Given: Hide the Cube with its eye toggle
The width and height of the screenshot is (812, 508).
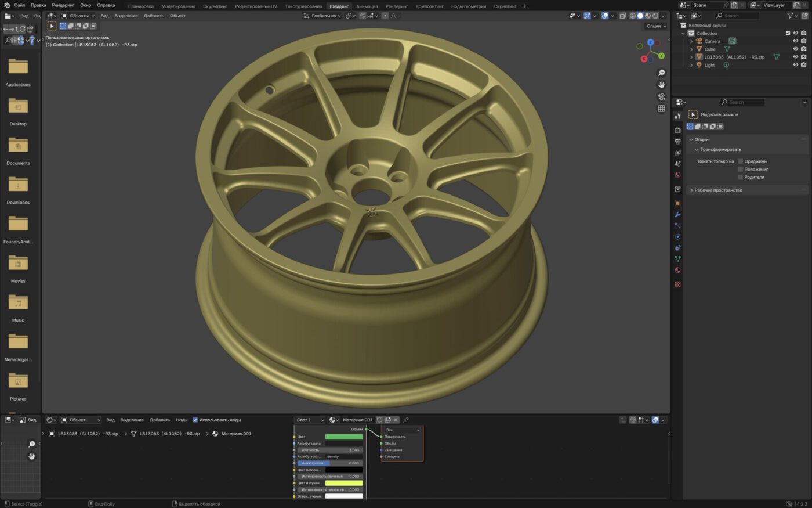Looking at the screenshot, I should (795, 49).
